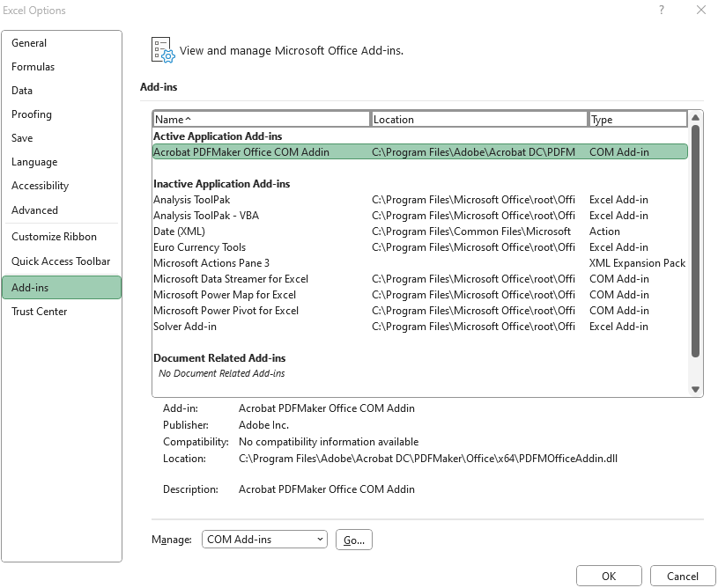
Task: Click the Adobe Inc. publisher text
Action: [x=263, y=425]
